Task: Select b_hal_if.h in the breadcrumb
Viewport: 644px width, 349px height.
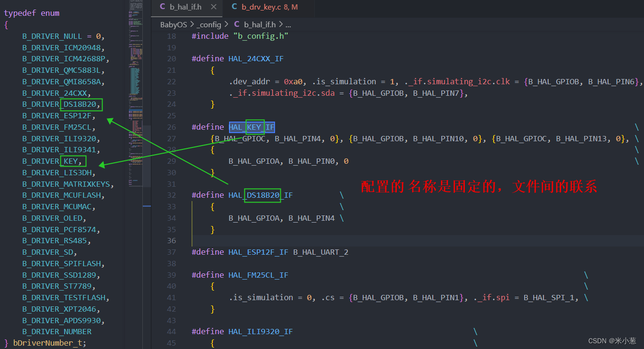Action: click(260, 24)
